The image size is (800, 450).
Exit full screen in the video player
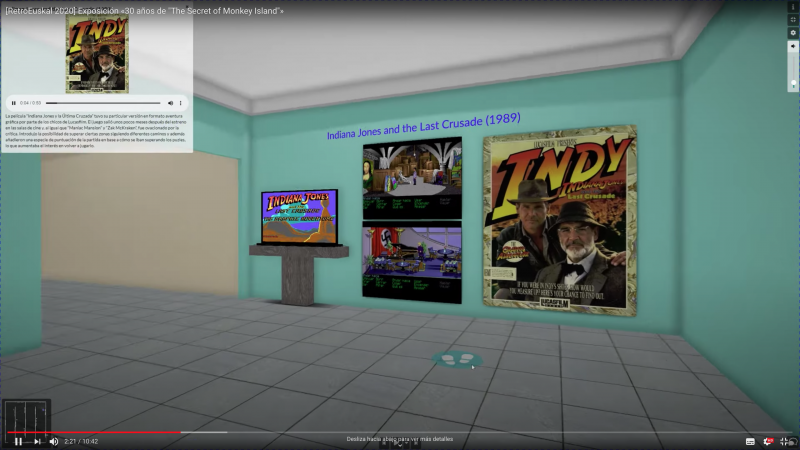pos(785,441)
